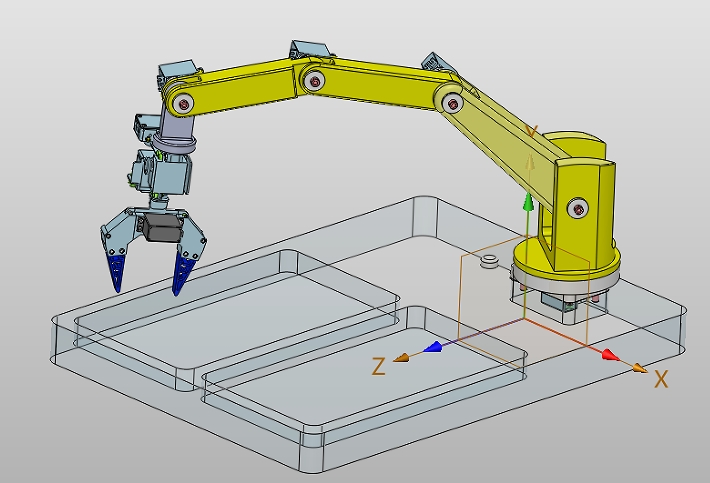Select the wrist pivot bolt above the purple cylinder
Viewport: 710px width, 483px height.
click(184, 105)
